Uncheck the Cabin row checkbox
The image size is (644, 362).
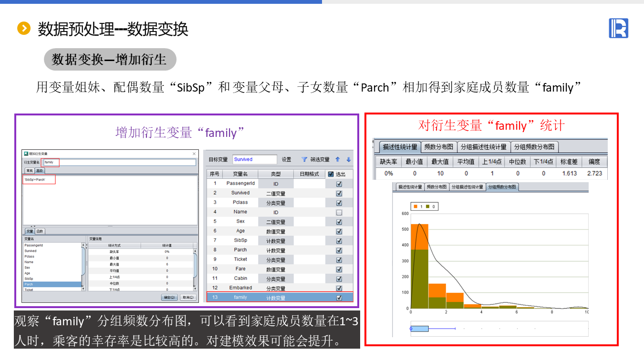pos(339,279)
